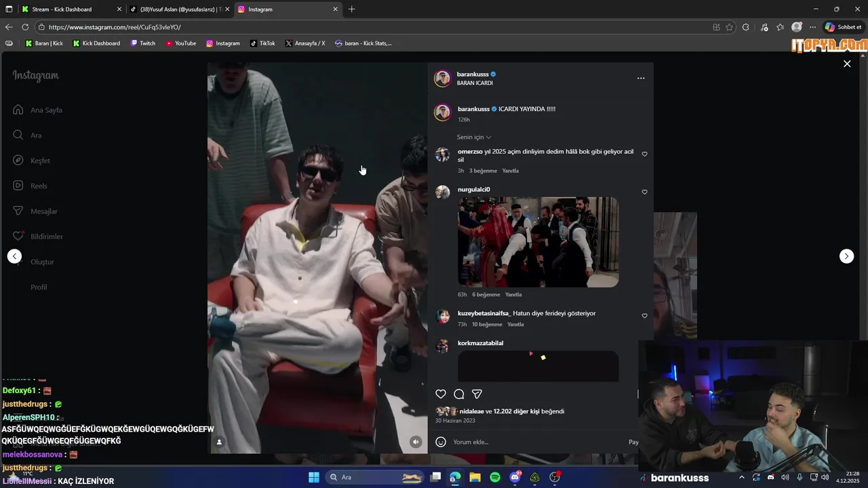Open 'baran - Kick Stats' bookmark

pos(363,43)
